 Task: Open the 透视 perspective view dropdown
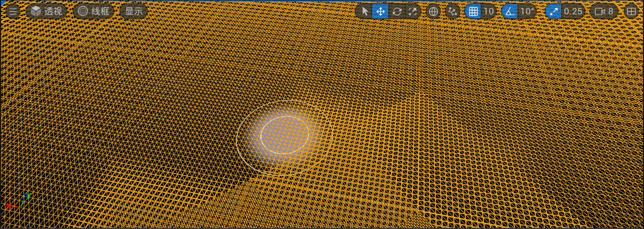pyautogui.click(x=46, y=11)
